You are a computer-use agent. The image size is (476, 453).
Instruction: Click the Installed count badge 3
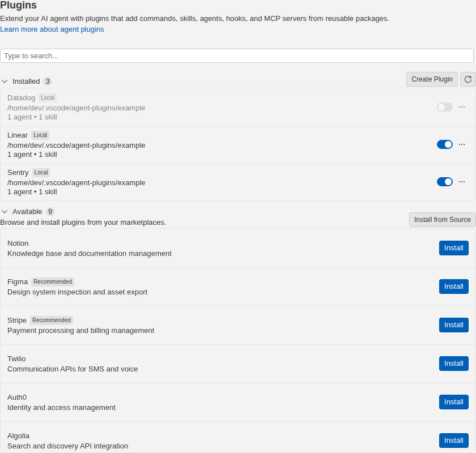pyautogui.click(x=48, y=82)
